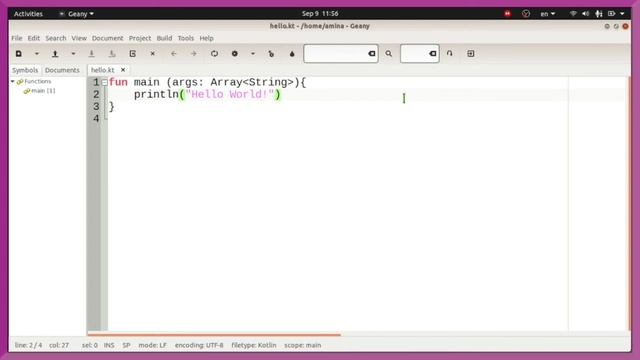
Task: Switch to the Documents sidebar tab
Action: (x=62, y=70)
